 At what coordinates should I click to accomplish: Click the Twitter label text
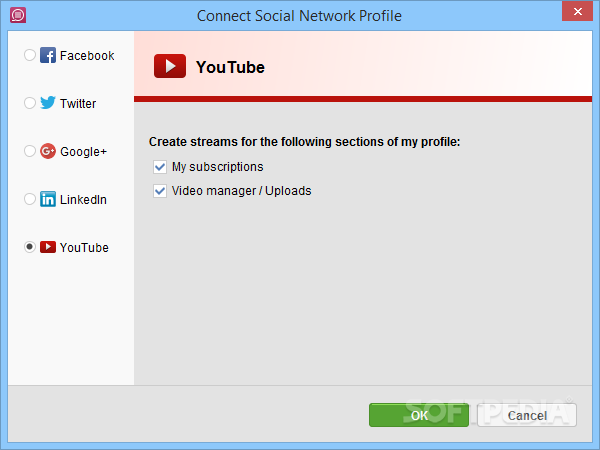[78, 104]
